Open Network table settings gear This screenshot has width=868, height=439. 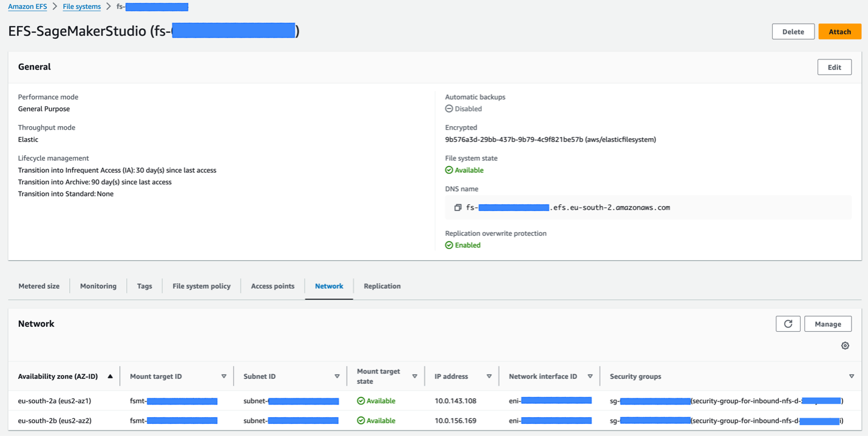(845, 346)
